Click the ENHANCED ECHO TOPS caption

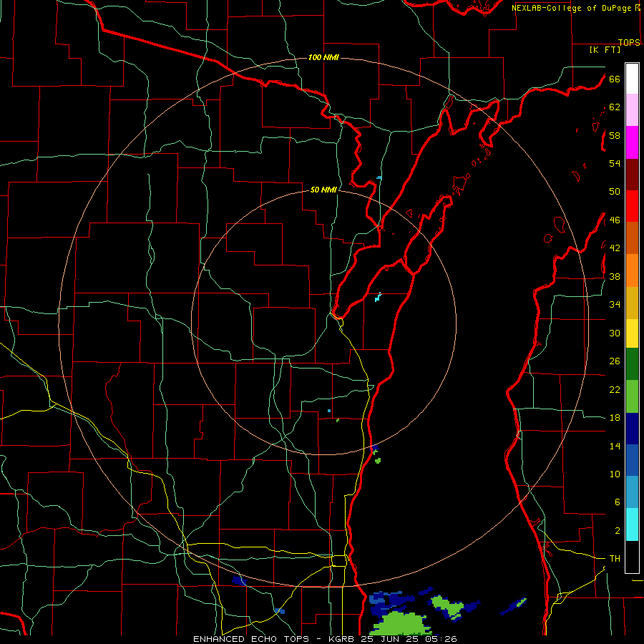point(251,639)
